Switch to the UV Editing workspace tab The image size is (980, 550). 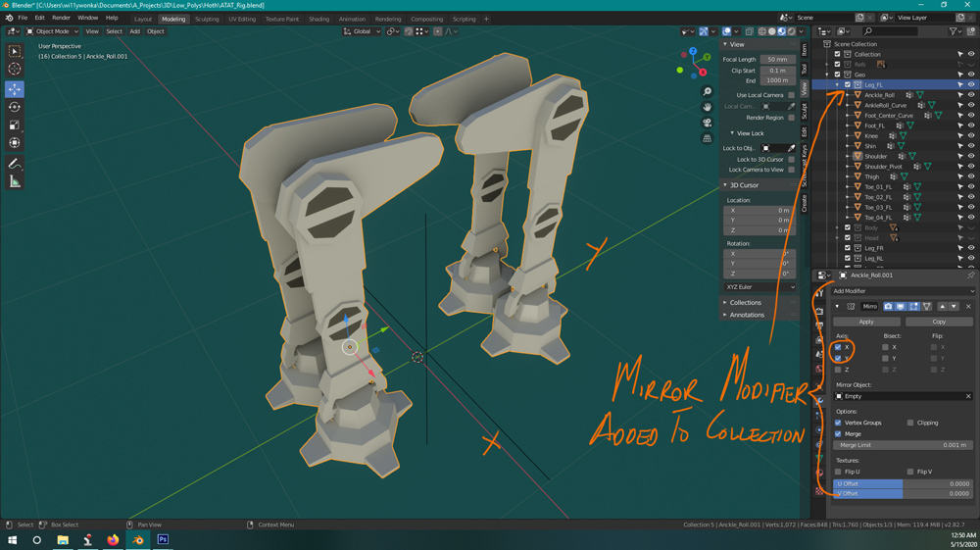(x=242, y=19)
